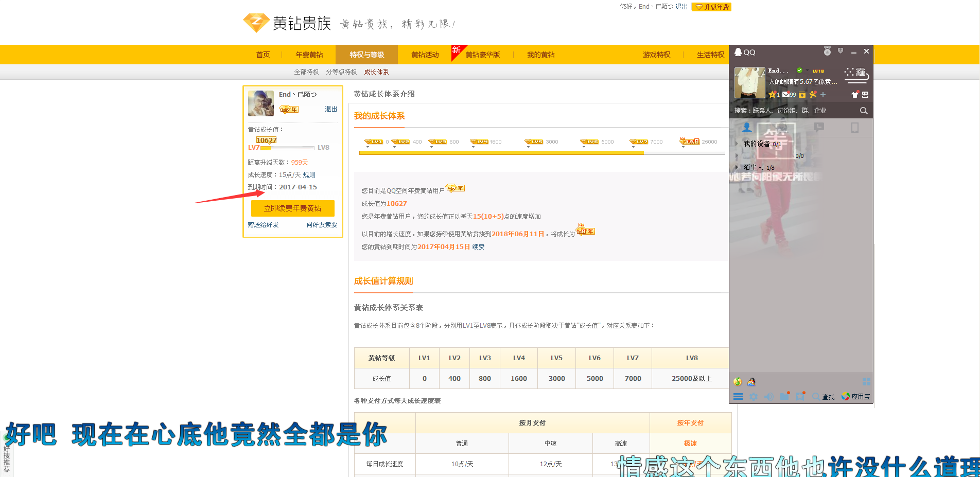Open 游戏特权 navigation item

657,55
